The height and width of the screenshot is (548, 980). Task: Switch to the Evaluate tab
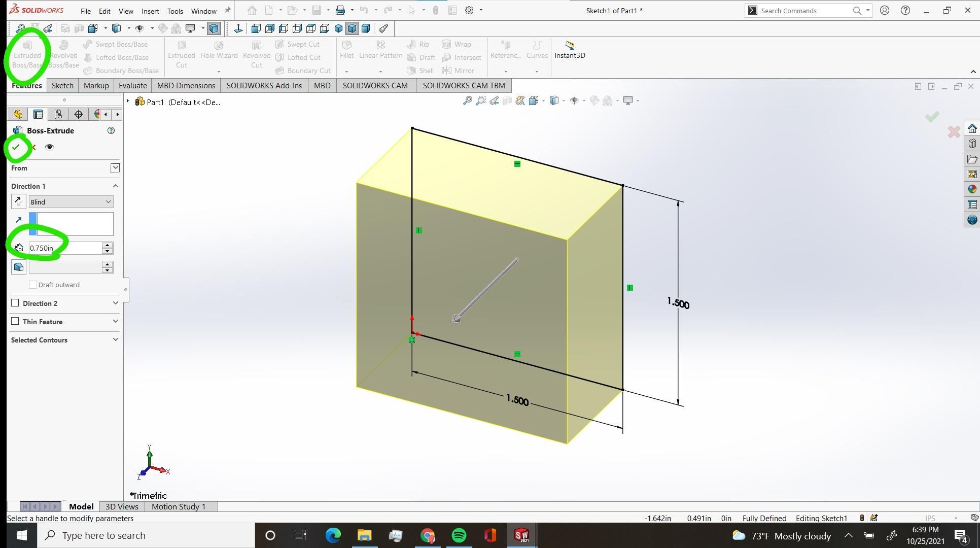[x=132, y=86]
